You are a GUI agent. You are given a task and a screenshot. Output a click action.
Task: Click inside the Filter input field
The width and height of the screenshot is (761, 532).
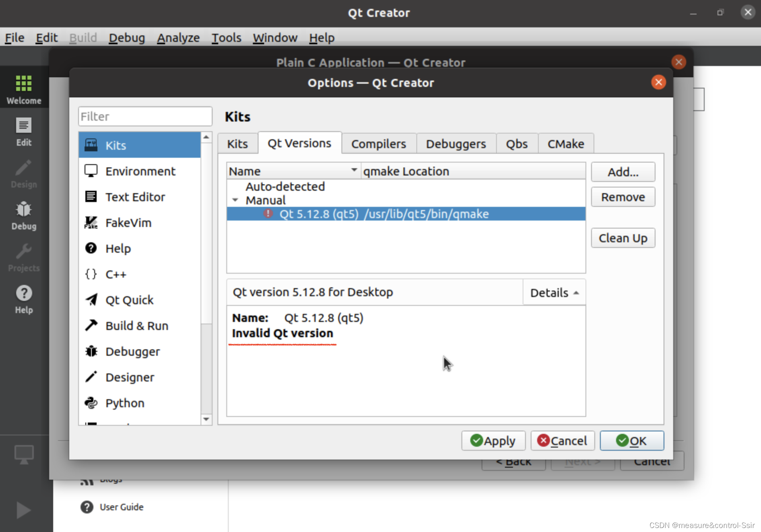[x=145, y=116]
